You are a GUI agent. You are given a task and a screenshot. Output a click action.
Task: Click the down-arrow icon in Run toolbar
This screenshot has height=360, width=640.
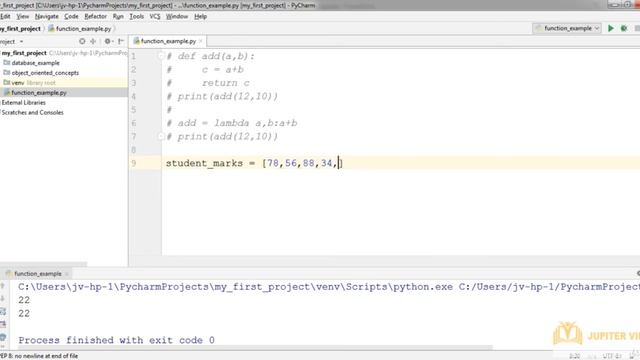[x=3, y=298]
